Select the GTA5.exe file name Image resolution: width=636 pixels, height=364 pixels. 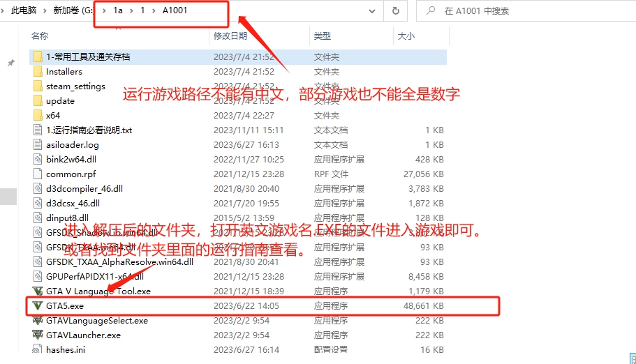pos(65,306)
